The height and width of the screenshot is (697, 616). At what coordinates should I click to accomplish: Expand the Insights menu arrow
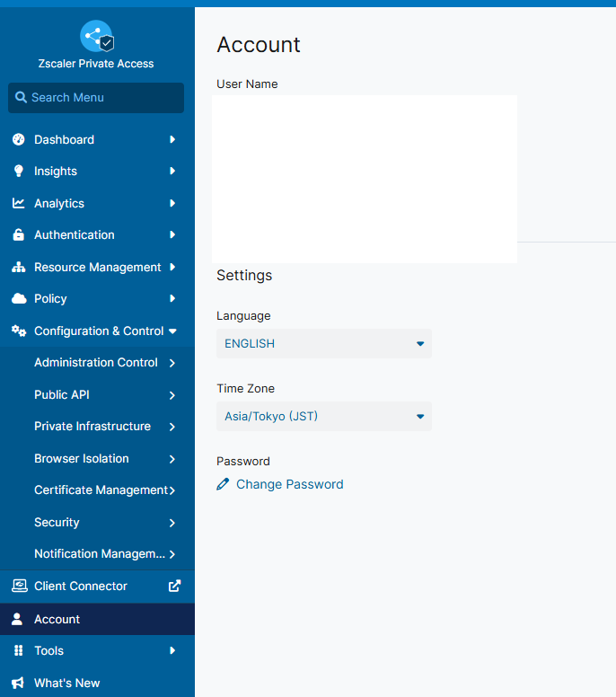click(172, 172)
